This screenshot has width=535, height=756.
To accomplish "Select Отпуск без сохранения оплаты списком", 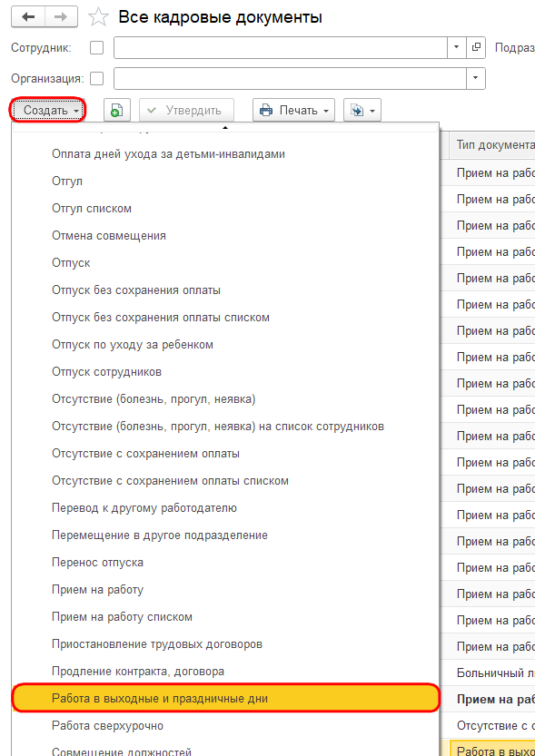I will 225,318.
